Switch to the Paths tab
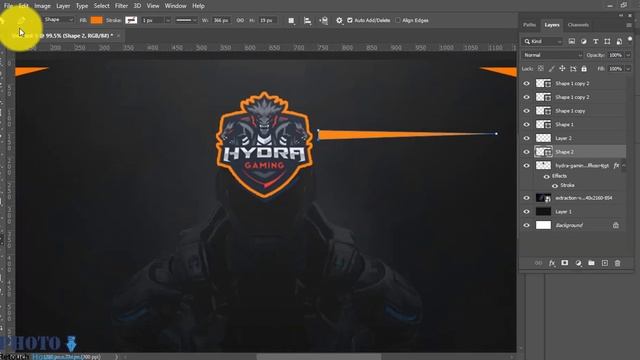This screenshot has height=360, width=640. coord(529,25)
